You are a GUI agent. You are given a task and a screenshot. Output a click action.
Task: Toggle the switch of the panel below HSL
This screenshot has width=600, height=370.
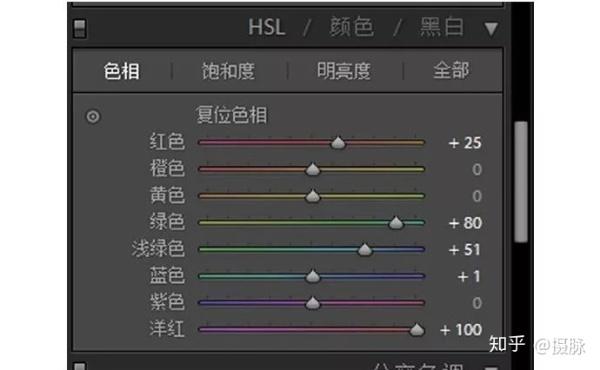coord(80,367)
